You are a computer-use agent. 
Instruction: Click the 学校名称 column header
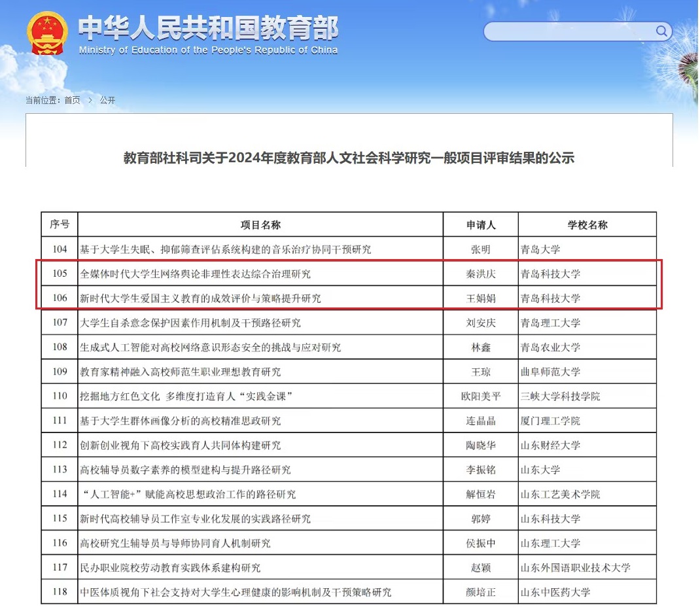[x=587, y=224]
